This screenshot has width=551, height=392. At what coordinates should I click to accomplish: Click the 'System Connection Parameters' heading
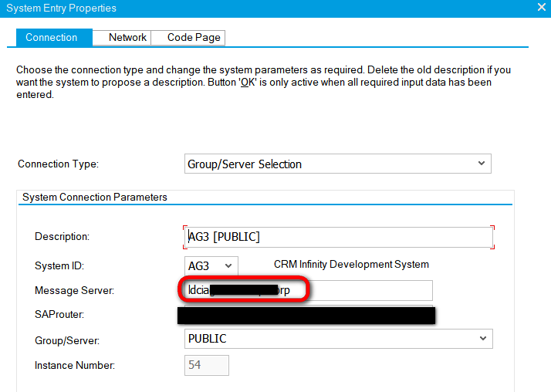(95, 197)
